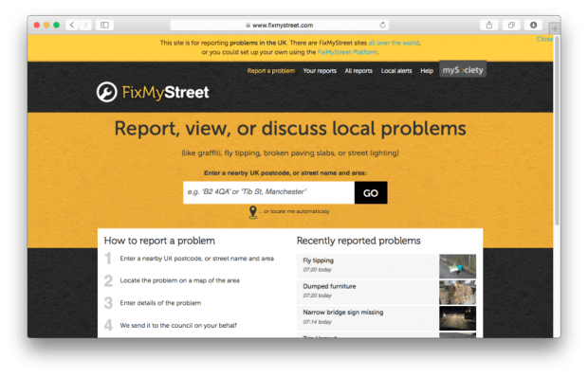Click the GO button
Screen dimensions: 588x377
click(371, 193)
